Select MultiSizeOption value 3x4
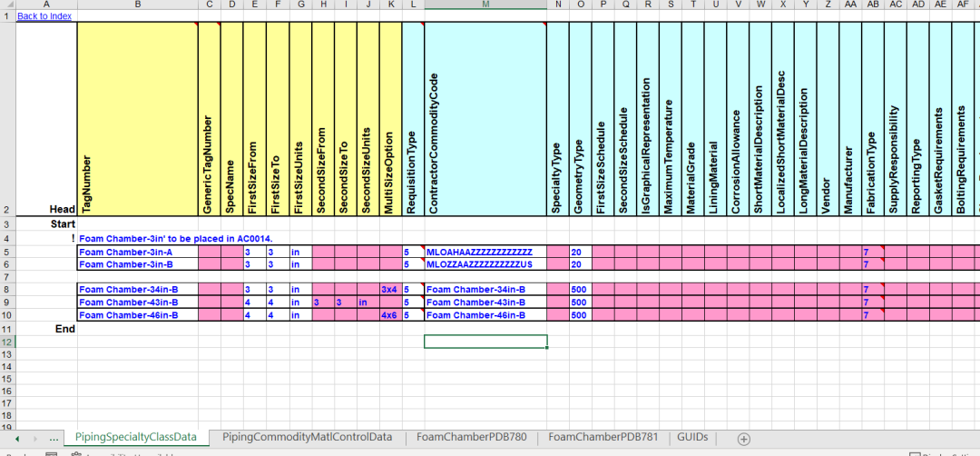 (x=390, y=290)
